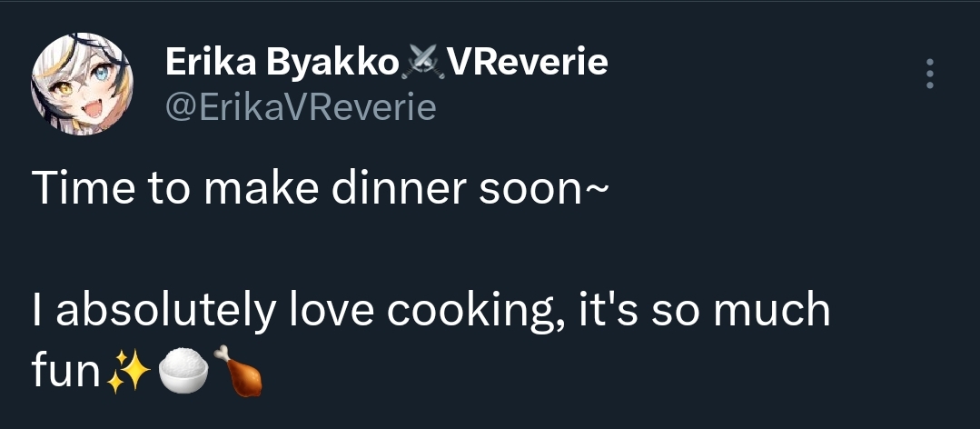Open the tweet's three-dot more options menu
The width and height of the screenshot is (980, 429).
pyautogui.click(x=928, y=75)
